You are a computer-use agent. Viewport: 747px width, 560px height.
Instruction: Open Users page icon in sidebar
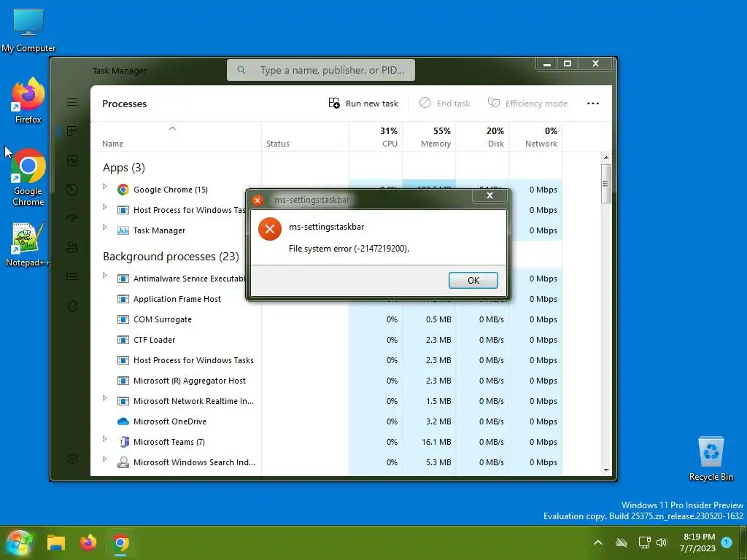click(72, 248)
